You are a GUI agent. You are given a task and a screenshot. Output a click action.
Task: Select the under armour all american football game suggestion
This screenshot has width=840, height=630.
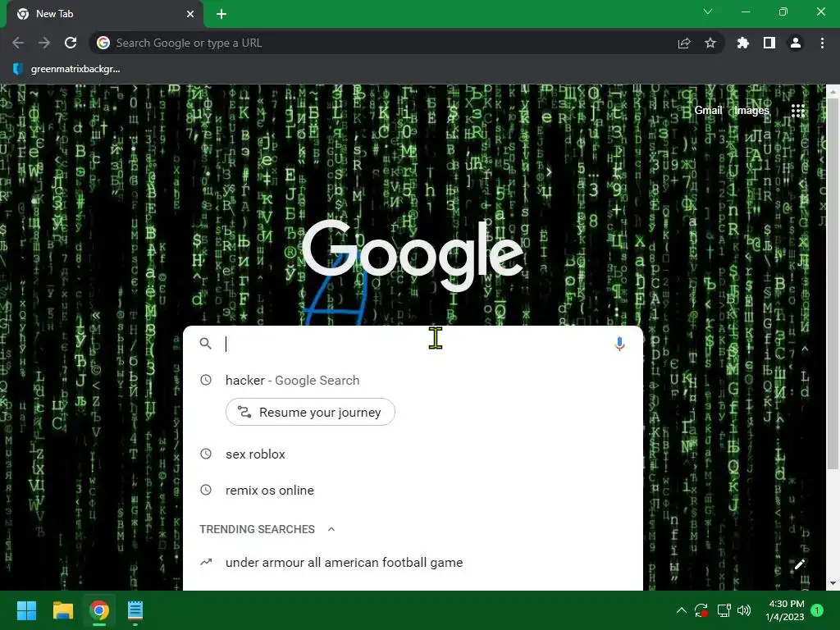tap(413, 563)
